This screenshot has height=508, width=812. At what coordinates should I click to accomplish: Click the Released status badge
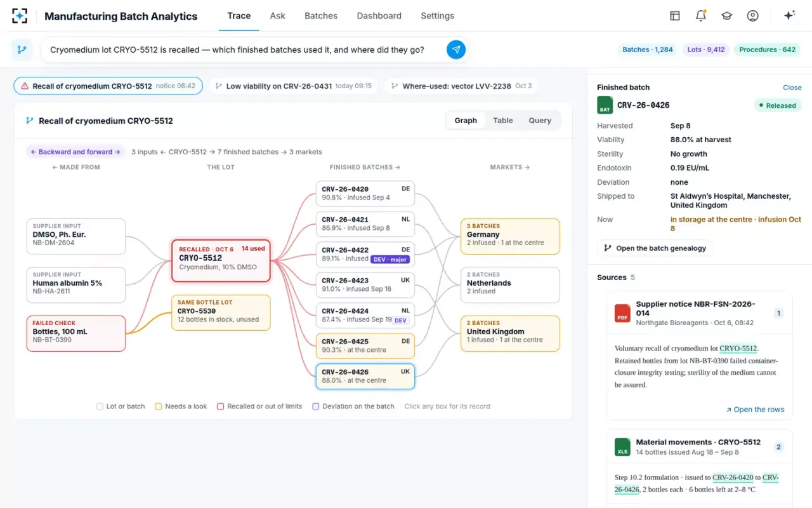point(778,105)
